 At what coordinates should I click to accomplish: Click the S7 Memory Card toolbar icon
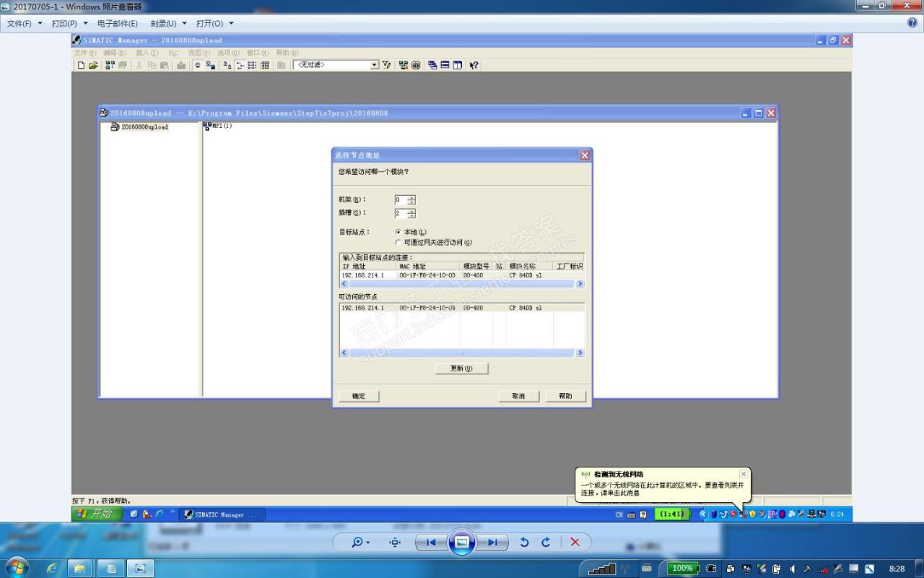pyautogui.click(x=122, y=65)
